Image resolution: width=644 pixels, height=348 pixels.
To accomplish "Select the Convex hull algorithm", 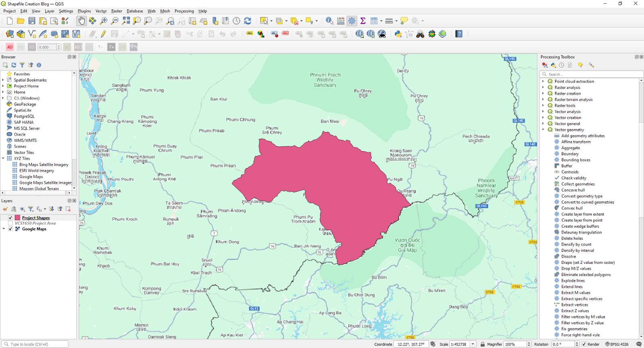I will point(572,208).
